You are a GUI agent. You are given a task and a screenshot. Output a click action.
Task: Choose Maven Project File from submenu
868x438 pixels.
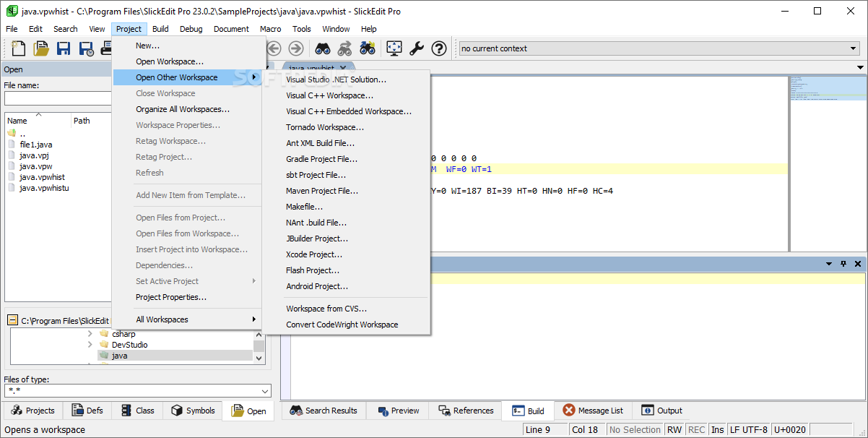[x=322, y=191]
